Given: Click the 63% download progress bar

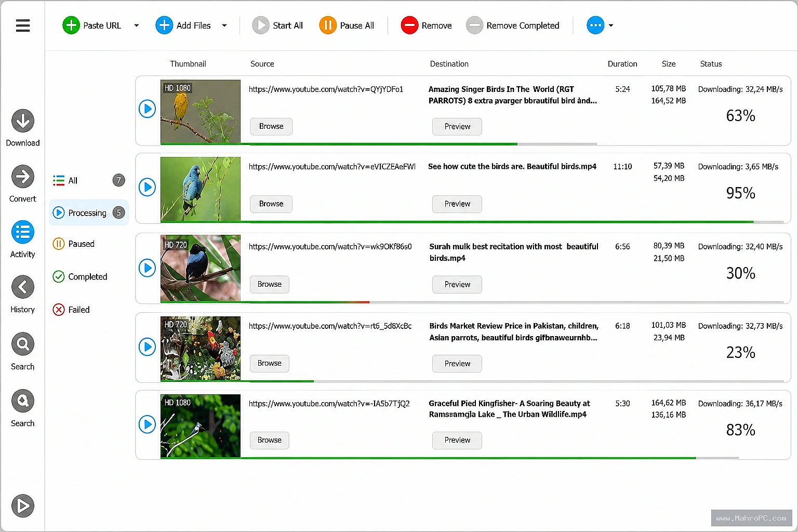Looking at the screenshot, I should (x=379, y=144).
